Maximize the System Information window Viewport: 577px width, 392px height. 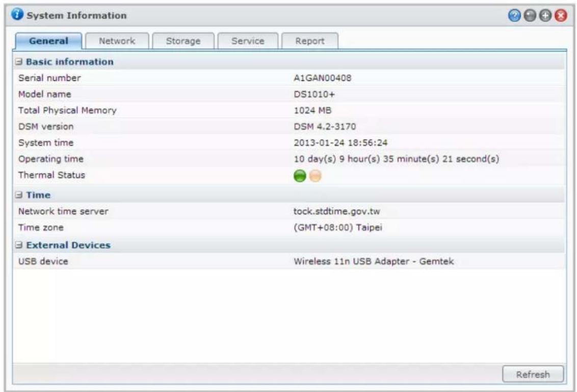coord(545,15)
